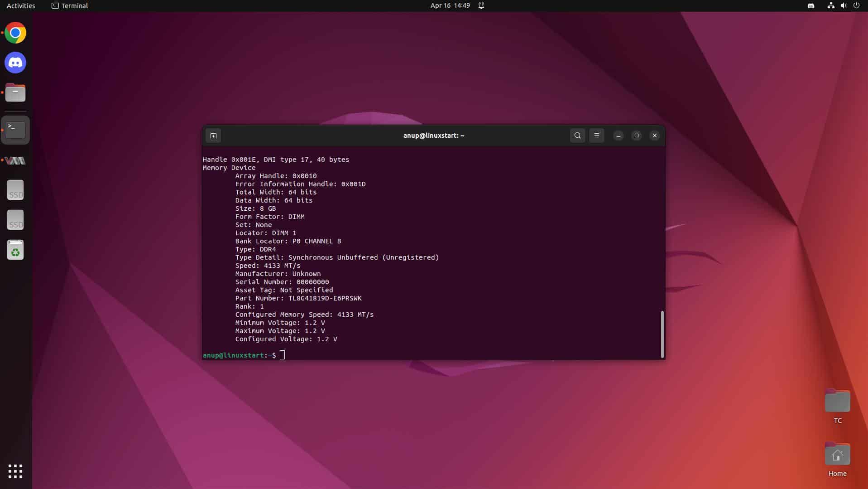
Task: Click the network status icon in the top bar
Action: point(830,6)
